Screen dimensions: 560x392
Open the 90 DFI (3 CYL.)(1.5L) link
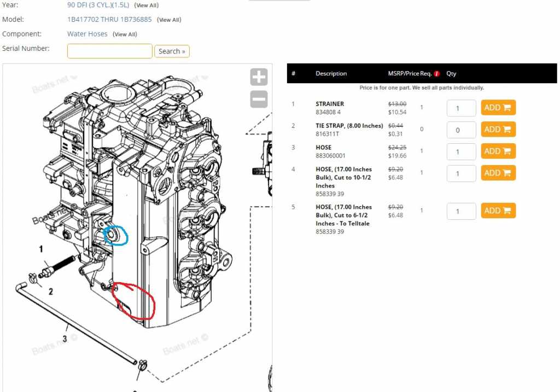pyautogui.click(x=98, y=5)
